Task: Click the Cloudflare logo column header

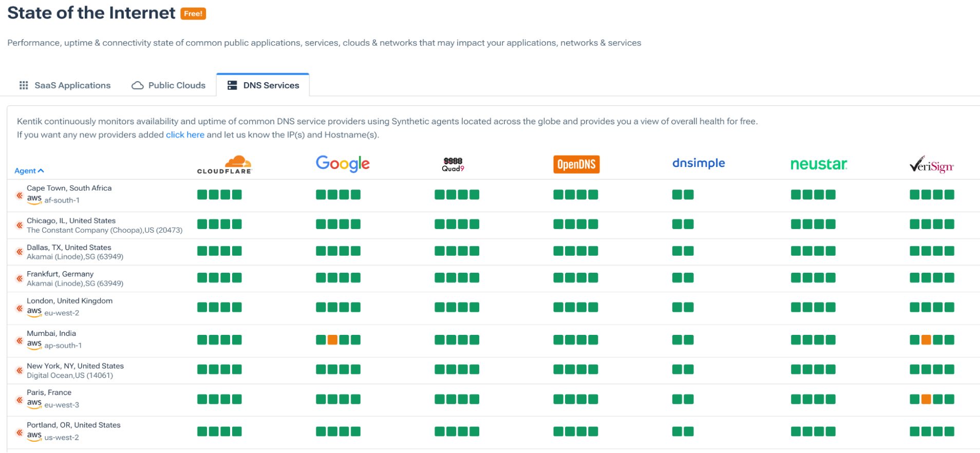Action: pyautogui.click(x=225, y=164)
